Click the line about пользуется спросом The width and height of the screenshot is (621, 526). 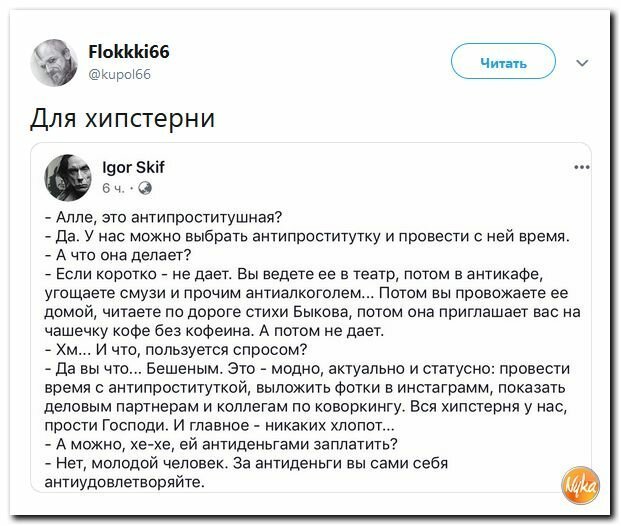click(x=176, y=350)
